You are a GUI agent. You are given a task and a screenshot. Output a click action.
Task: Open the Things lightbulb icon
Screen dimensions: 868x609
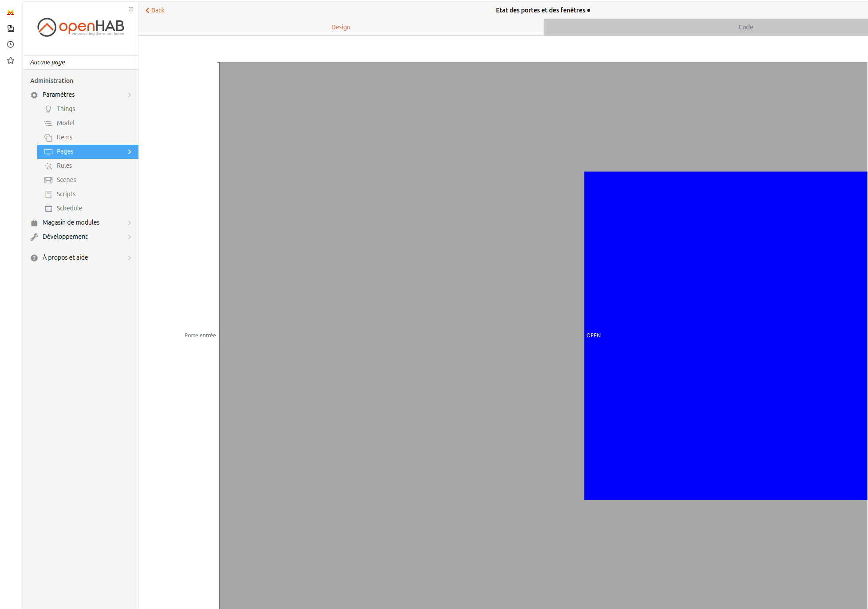(48, 109)
